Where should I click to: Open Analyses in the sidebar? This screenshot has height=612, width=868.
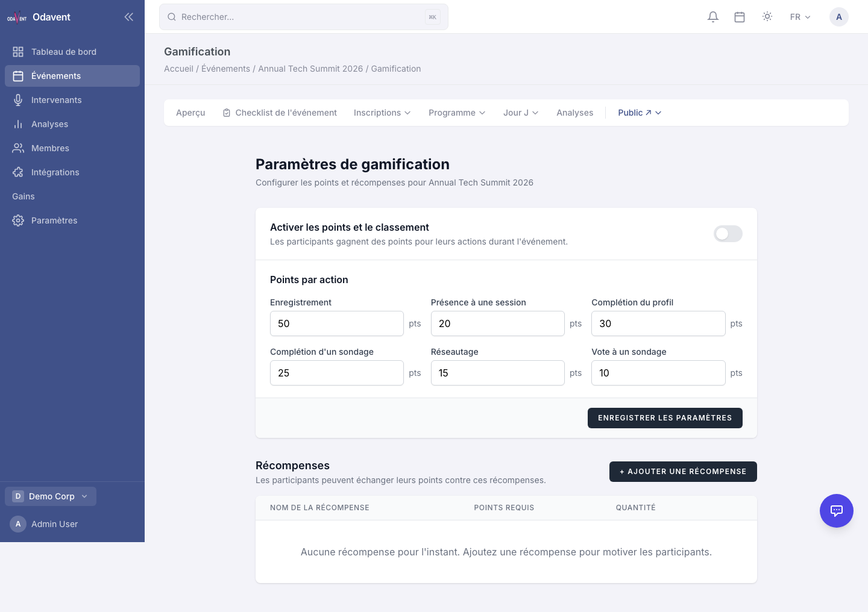72,124
